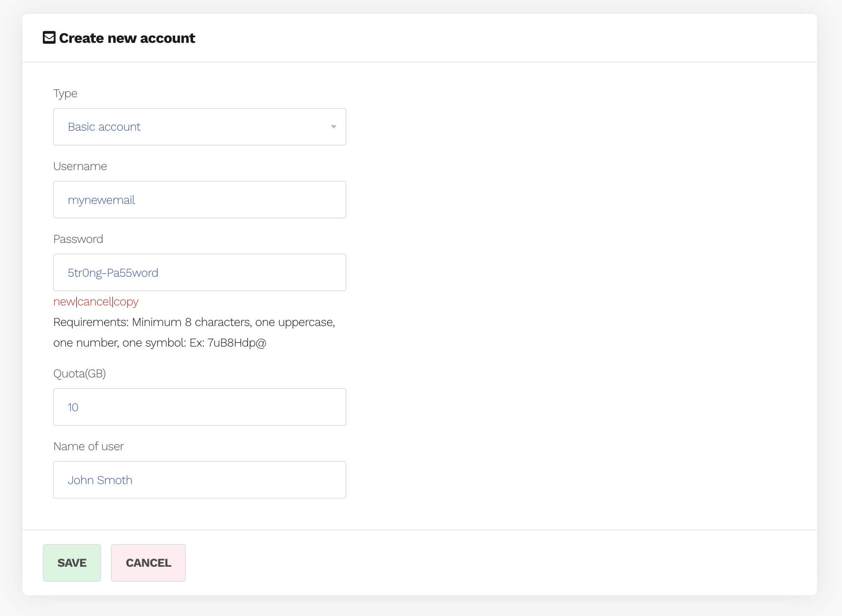Copy the password using the copy link
The image size is (842, 616).
126,302
